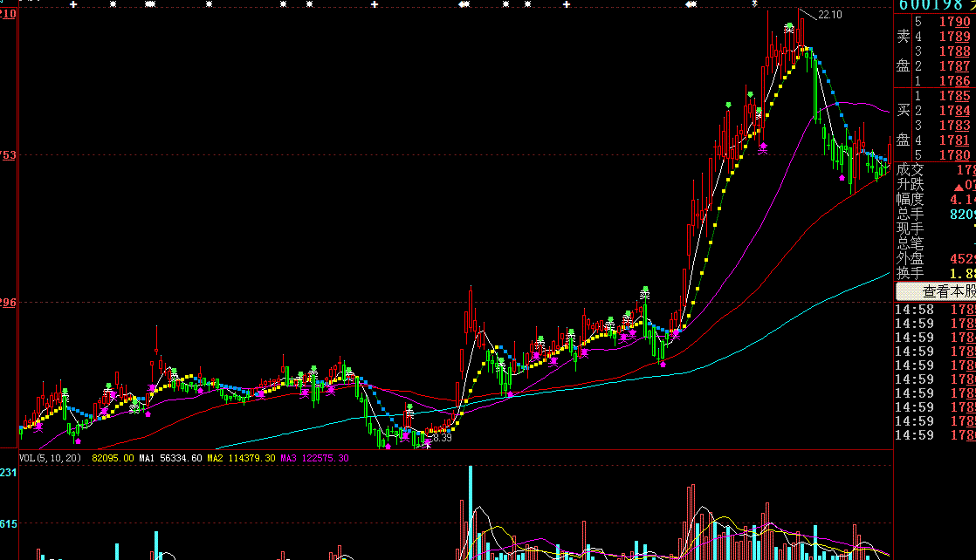Click sell price 1789 in order book
Screen dimensions: 976x560
point(954,37)
